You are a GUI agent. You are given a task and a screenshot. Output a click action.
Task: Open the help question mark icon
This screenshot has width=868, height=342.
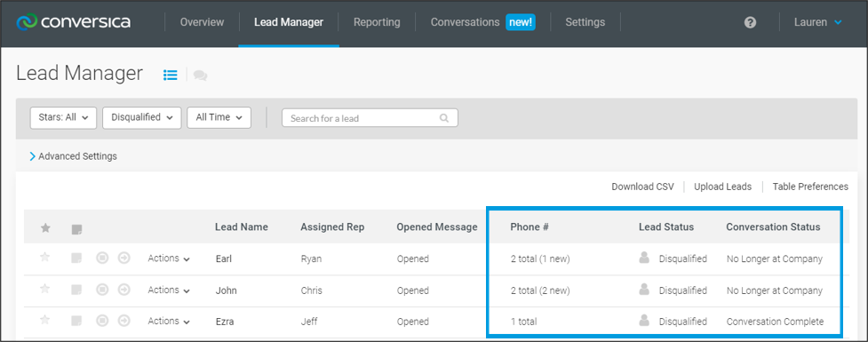pos(750,23)
